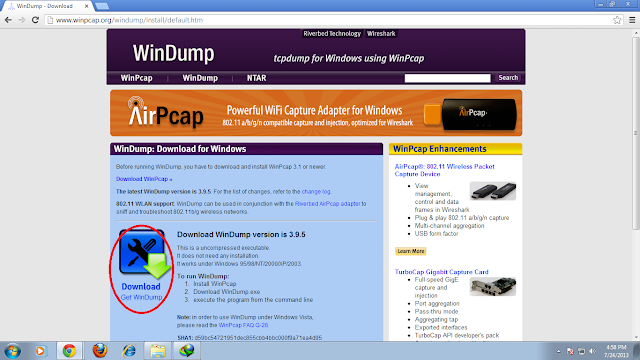Click the Search button
The image size is (640, 360).
click(x=508, y=78)
